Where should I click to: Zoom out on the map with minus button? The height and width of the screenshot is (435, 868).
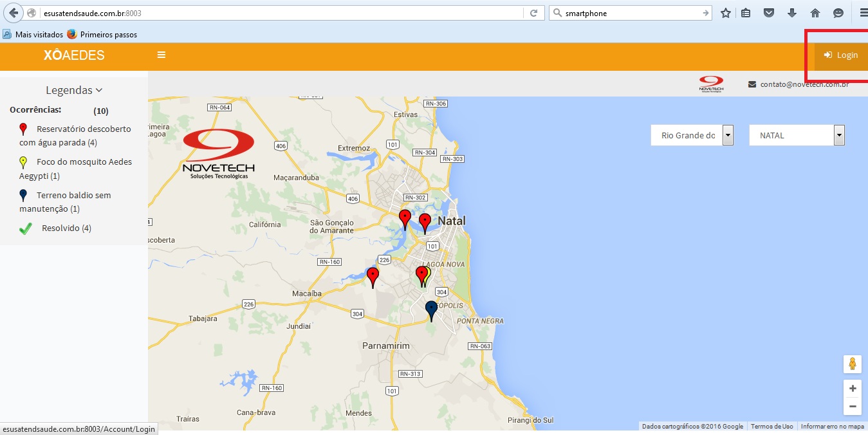[853, 407]
